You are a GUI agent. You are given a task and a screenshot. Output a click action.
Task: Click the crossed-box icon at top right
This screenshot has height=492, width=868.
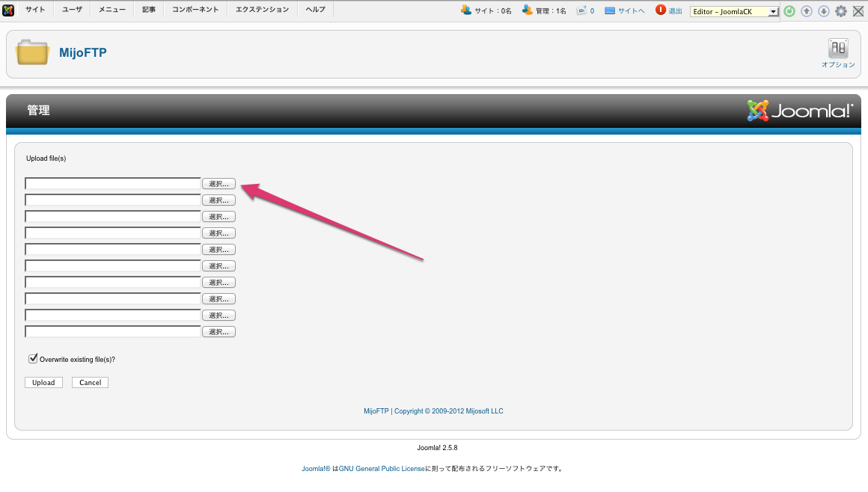coord(858,11)
